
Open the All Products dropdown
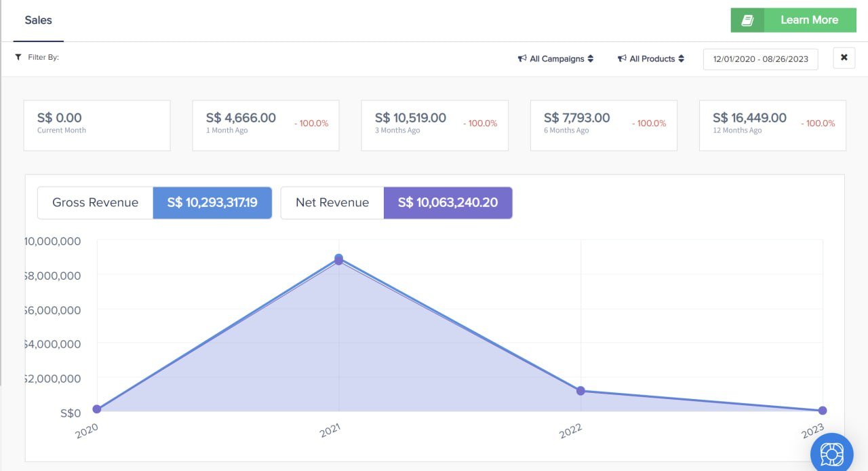(651, 58)
